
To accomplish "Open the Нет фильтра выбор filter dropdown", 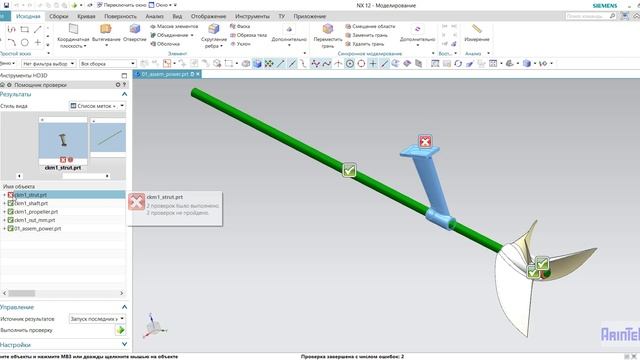I will click(49, 64).
